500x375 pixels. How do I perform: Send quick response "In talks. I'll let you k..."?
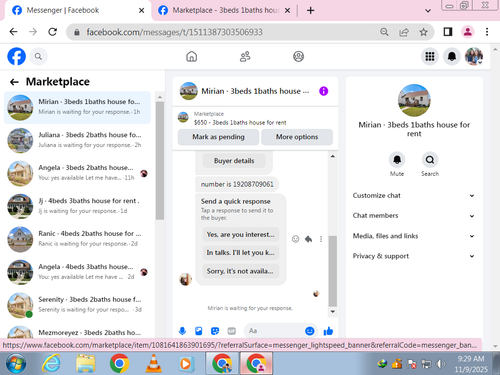241,253
